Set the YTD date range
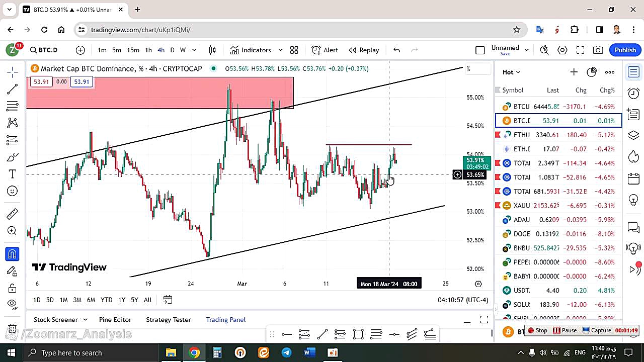The height and width of the screenshot is (362, 644). tap(106, 300)
